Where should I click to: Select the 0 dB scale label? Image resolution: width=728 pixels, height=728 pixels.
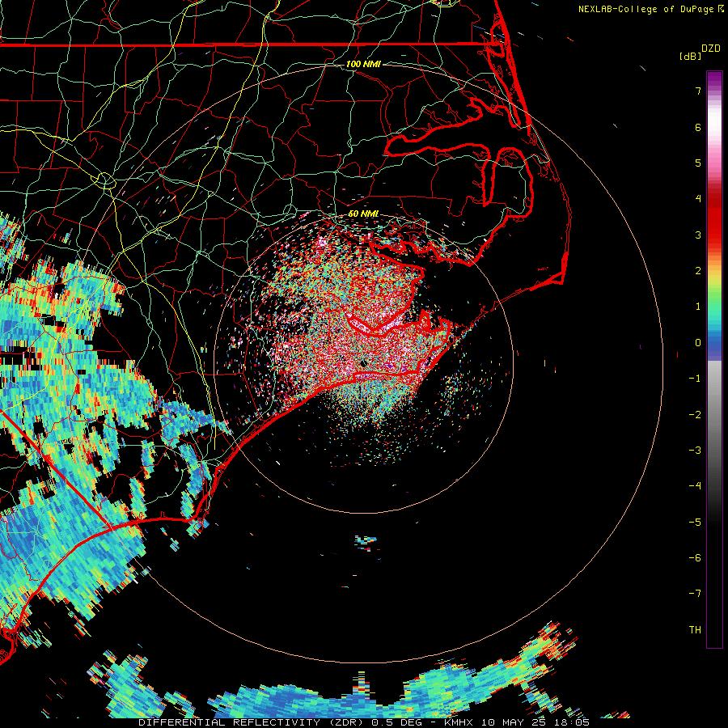698,343
